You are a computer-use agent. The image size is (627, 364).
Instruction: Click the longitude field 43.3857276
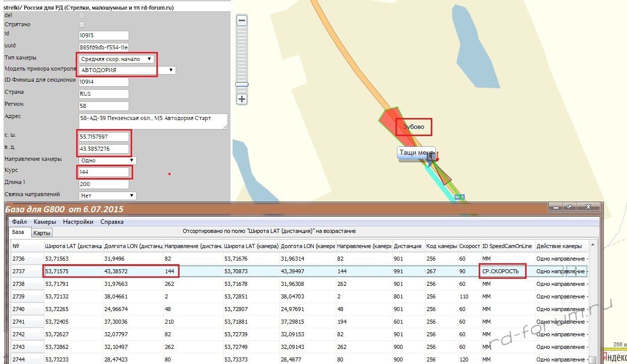pos(104,150)
